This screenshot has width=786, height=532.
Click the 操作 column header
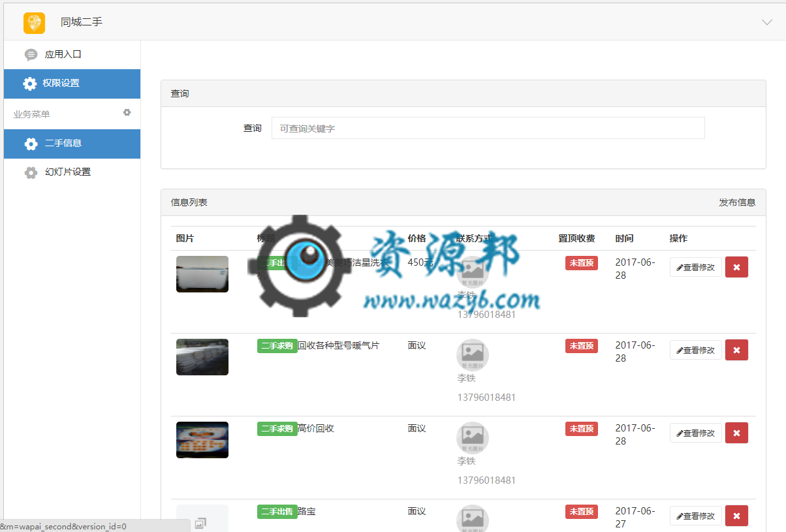point(678,239)
